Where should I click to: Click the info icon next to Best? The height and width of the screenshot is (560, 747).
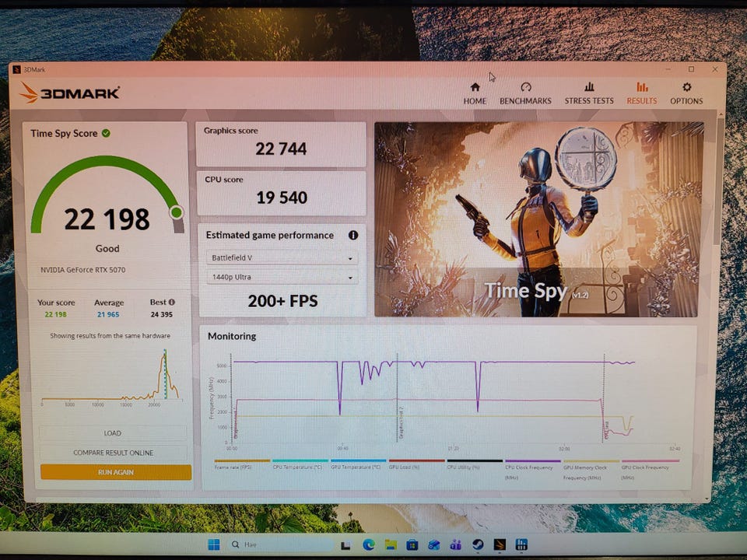172,302
